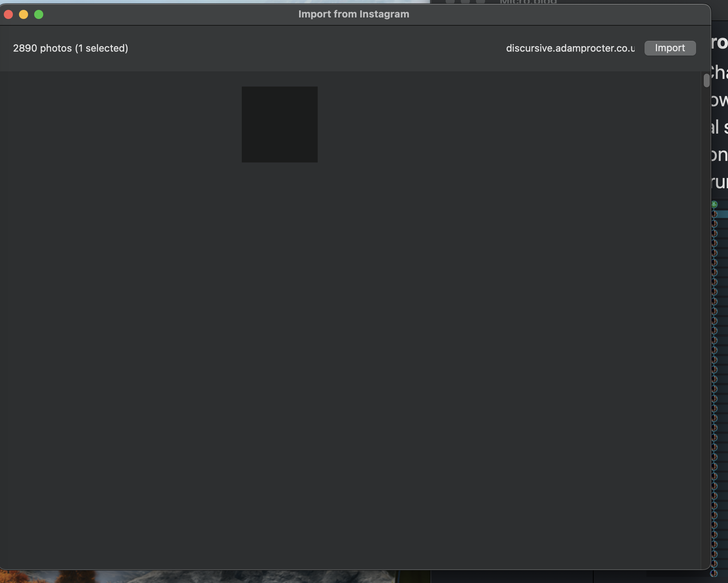Image resolution: width=728 pixels, height=583 pixels.
Task: Select the dark photo thumbnail
Action: [x=280, y=124]
